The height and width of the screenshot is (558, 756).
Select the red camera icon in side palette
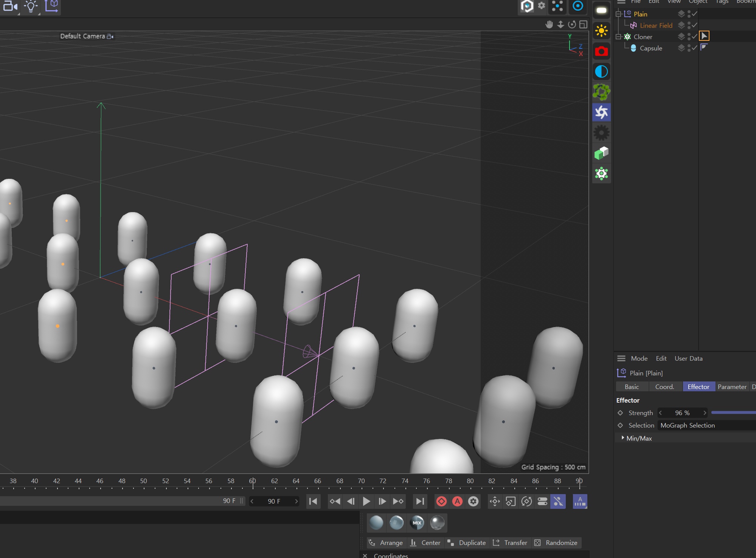pos(601,51)
